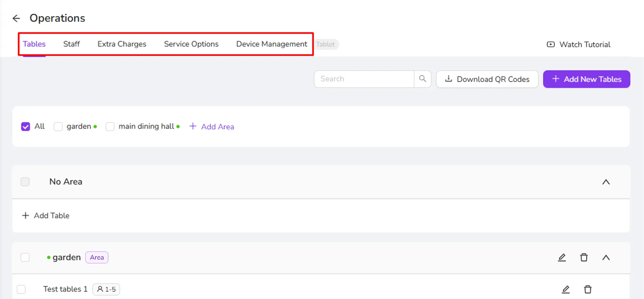Edit Test tables 1 with pencil icon
644x299 pixels.
566,289
